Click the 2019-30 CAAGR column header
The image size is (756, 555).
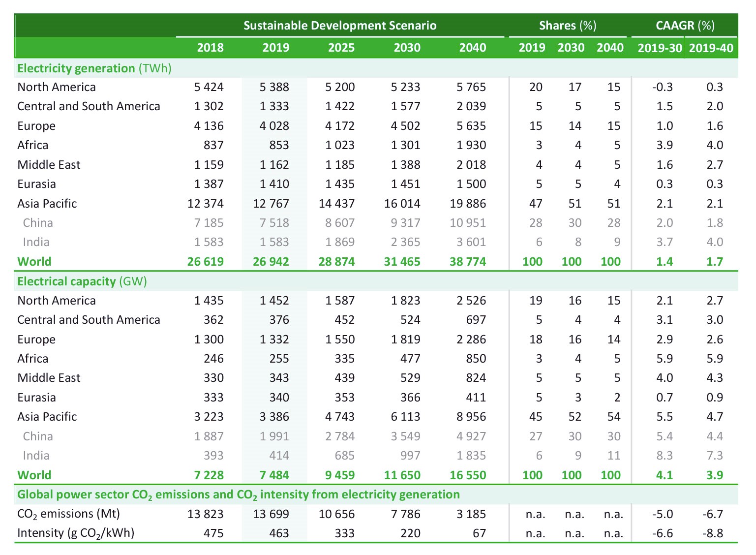[660, 48]
